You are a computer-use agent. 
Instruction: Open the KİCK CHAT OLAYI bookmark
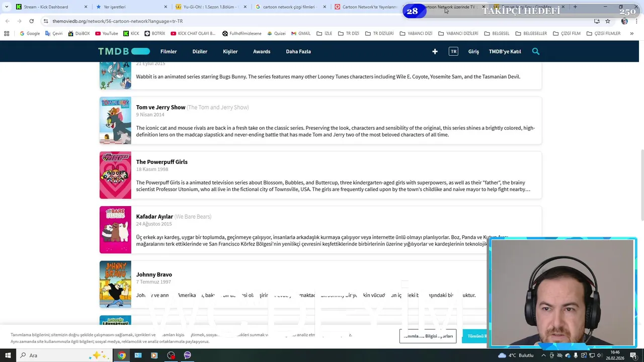pos(193,33)
